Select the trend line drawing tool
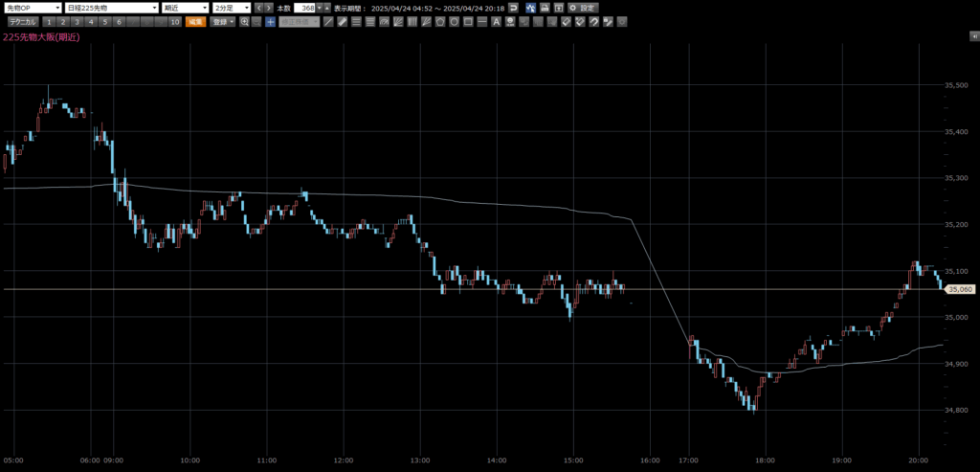This screenshot has height=472, width=980. click(x=328, y=21)
